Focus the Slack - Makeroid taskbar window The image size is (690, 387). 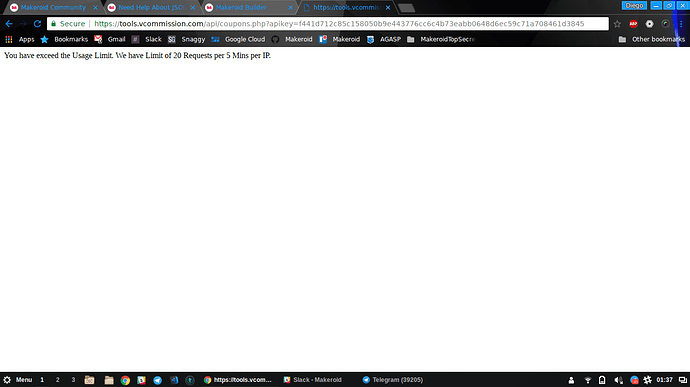pyautogui.click(x=313, y=380)
